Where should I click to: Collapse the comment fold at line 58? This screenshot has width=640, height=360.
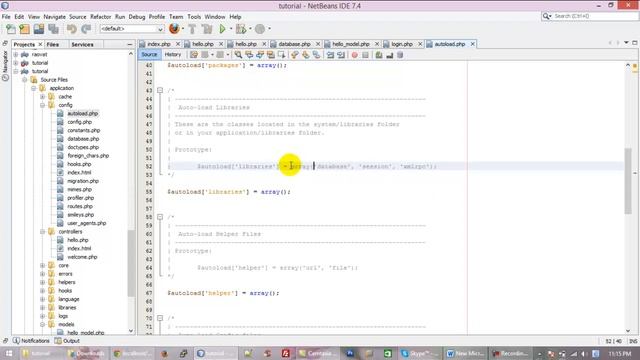coord(160,217)
